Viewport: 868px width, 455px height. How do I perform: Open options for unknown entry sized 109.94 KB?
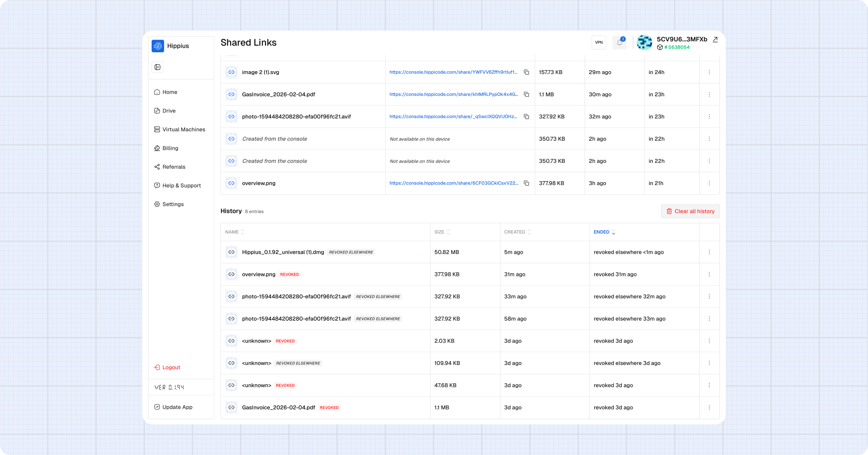point(709,363)
